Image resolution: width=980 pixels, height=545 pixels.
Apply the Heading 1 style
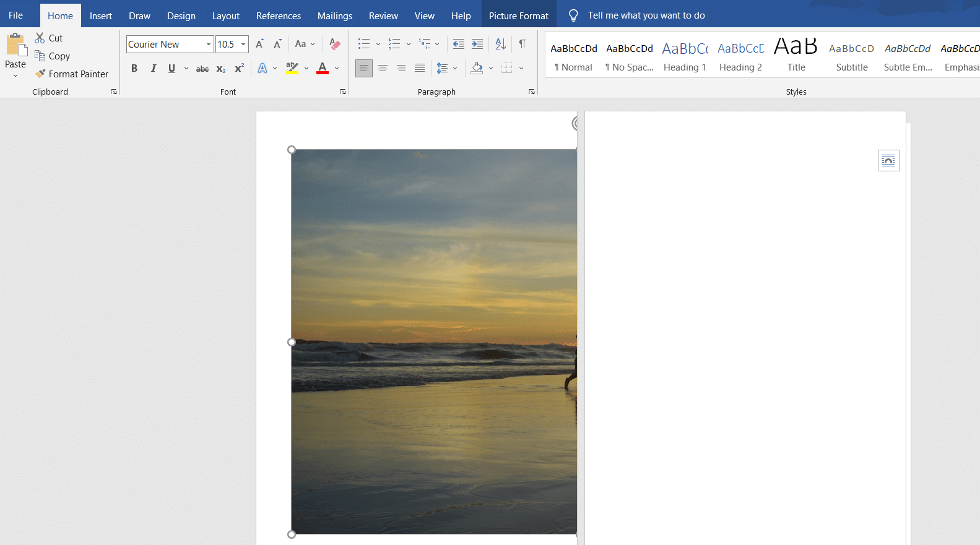pos(685,56)
